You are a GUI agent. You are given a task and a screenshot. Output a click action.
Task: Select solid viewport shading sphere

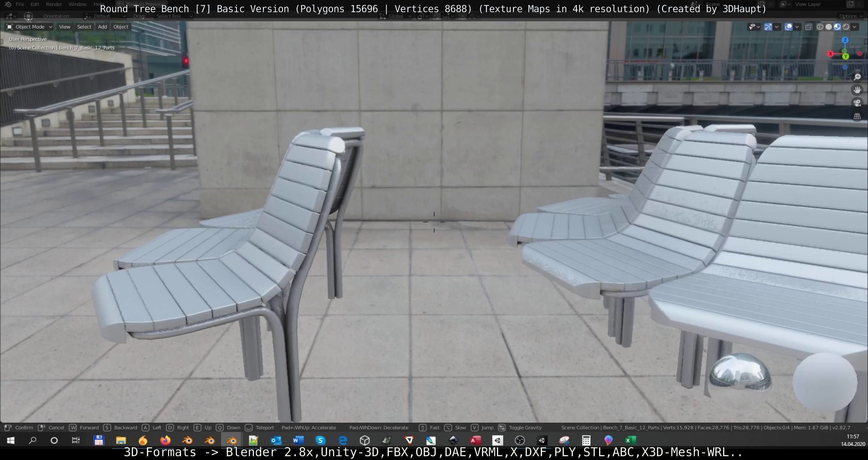click(x=829, y=27)
